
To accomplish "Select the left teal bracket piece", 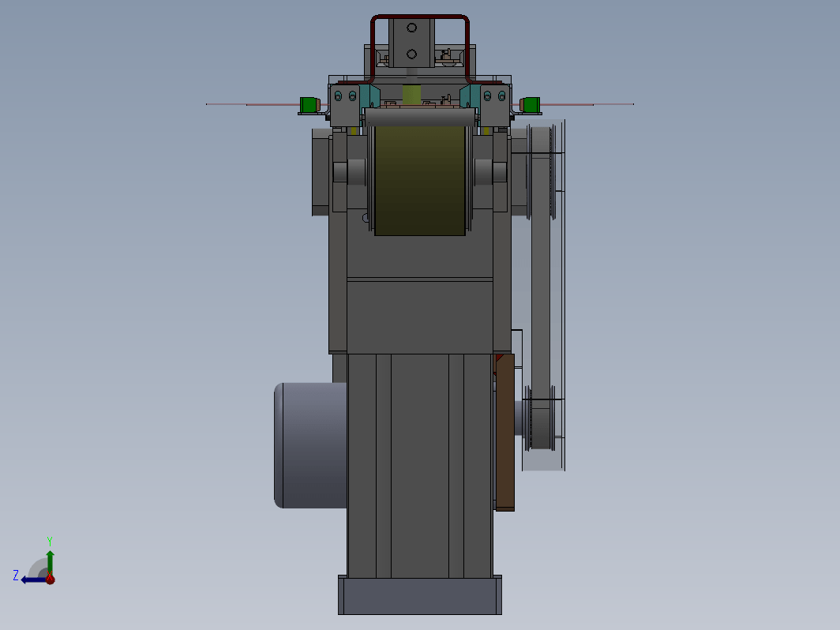I will (369, 96).
